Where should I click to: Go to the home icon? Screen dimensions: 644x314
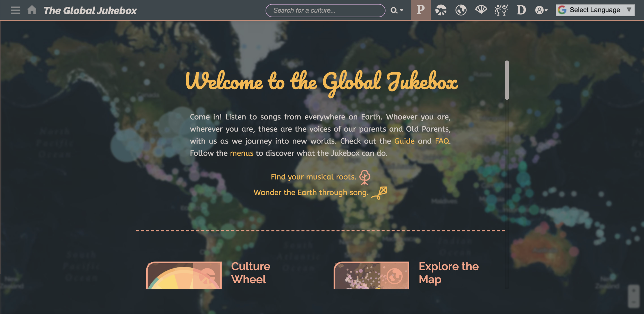(x=32, y=10)
